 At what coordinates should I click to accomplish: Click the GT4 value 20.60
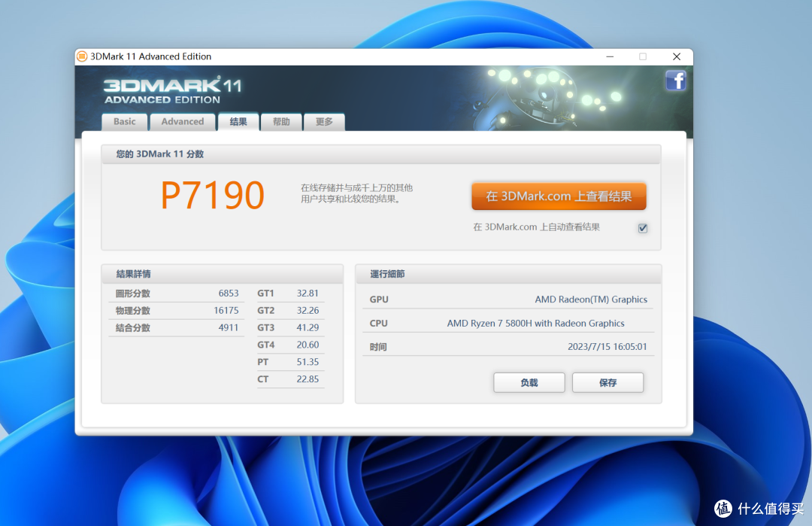pyautogui.click(x=308, y=345)
